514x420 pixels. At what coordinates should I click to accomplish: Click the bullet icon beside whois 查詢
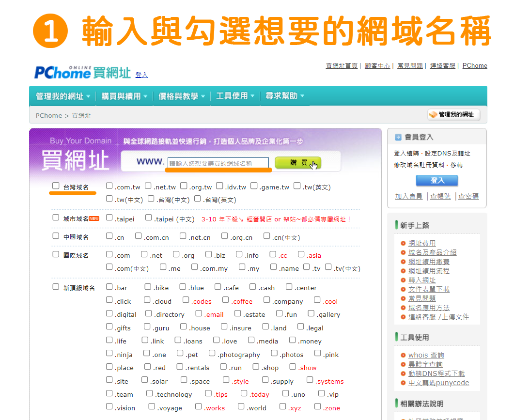403,355
